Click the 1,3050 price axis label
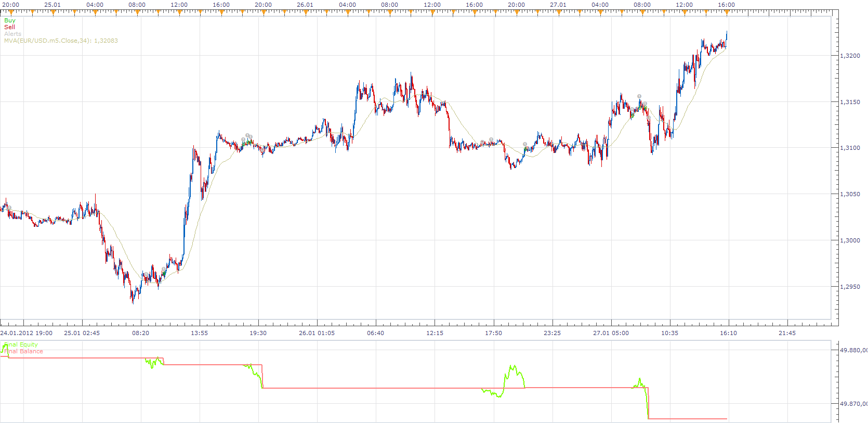The height and width of the screenshot is (423, 868). pos(850,194)
